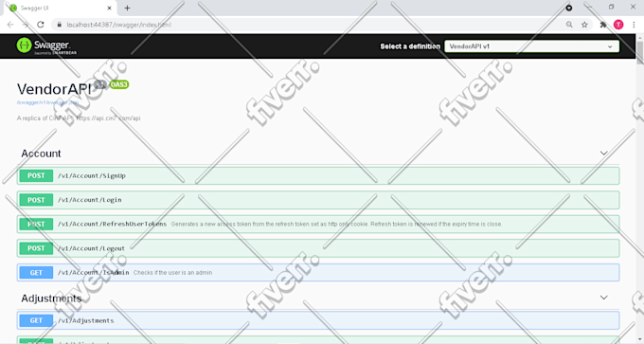Open the /swagger/v1/swagger.json link
The height and width of the screenshot is (344, 644).
pyautogui.click(x=47, y=102)
